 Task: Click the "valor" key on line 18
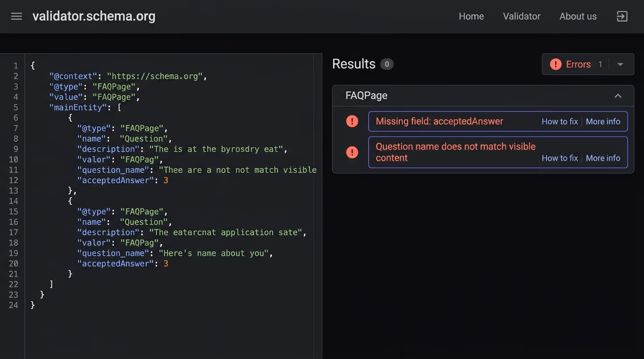click(x=94, y=243)
